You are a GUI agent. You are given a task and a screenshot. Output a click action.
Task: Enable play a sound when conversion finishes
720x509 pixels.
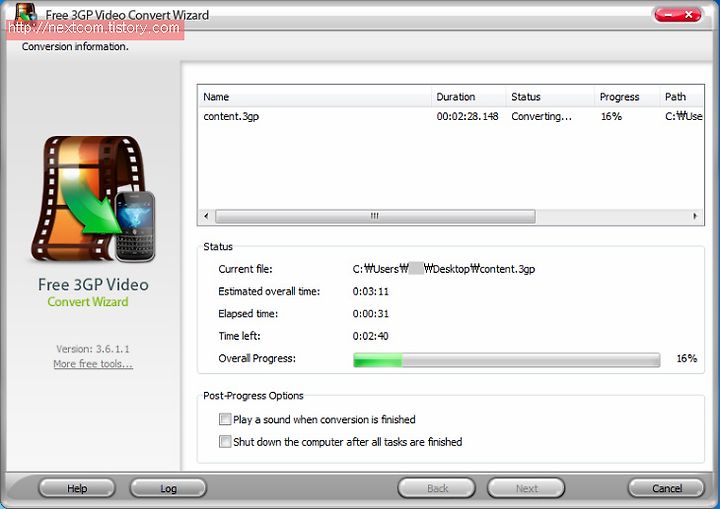pyautogui.click(x=225, y=419)
